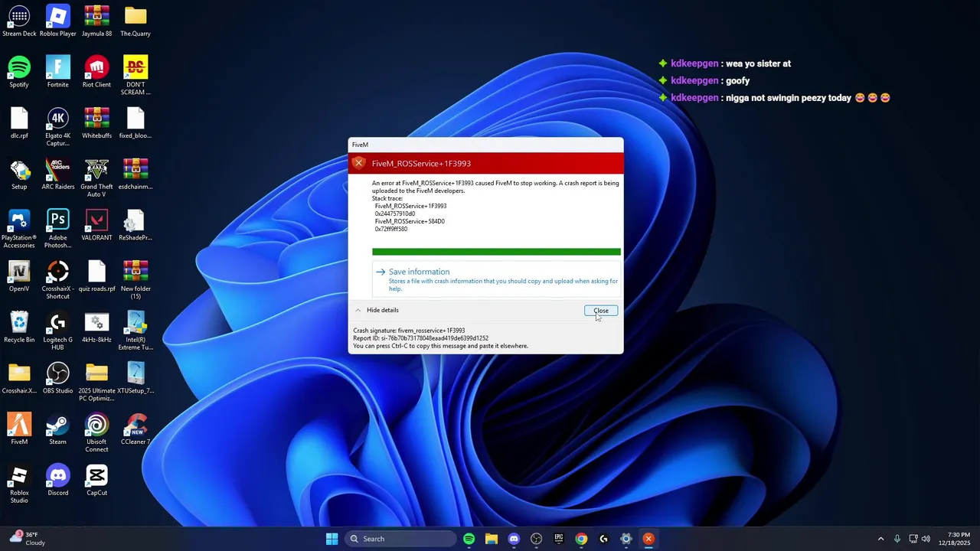Select the VALORANT desktop icon
The image size is (980, 551).
pos(96,225)
